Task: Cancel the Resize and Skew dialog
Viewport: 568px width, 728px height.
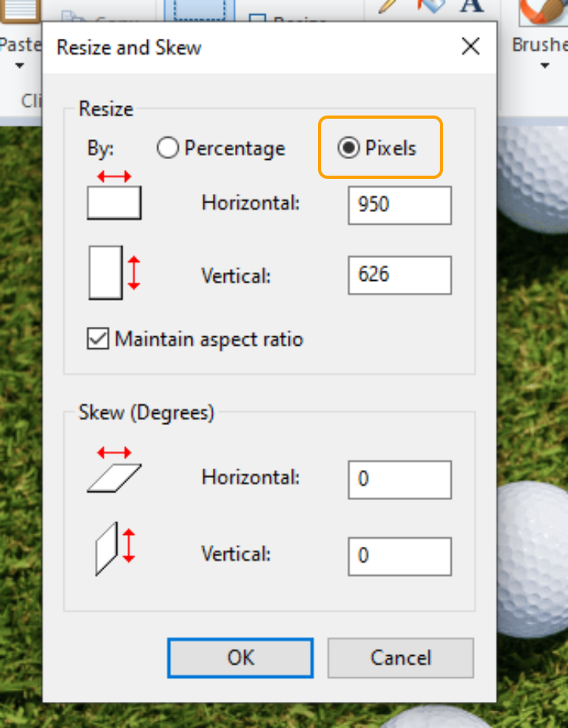Action: pos(400,658)
